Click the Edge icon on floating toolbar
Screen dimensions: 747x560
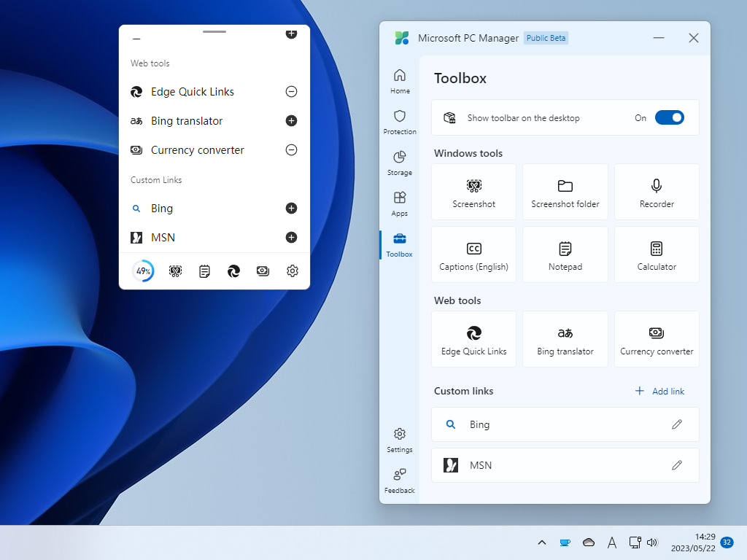[x=233, y=271]
